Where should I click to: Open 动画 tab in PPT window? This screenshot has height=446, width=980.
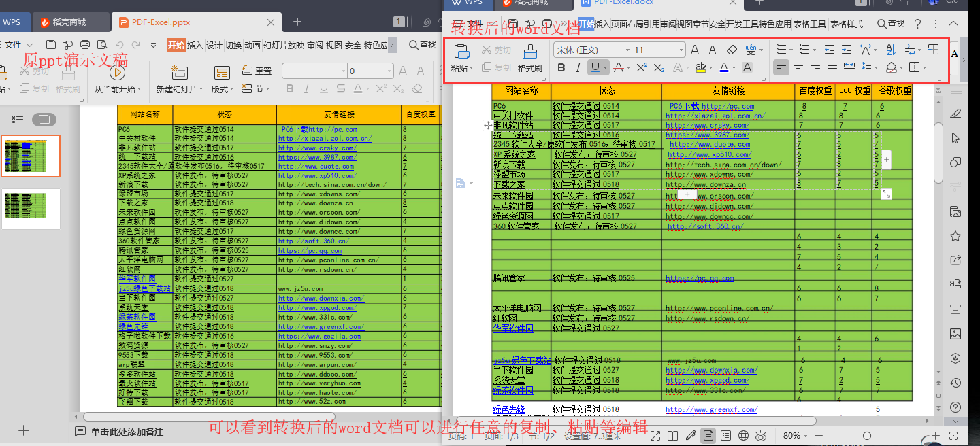tap(252, 45)
